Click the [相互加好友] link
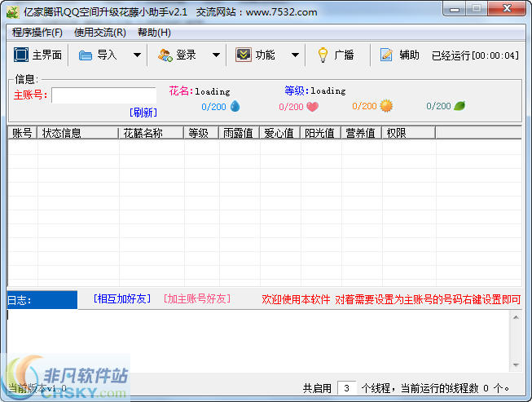The image size is (532, 402). click(x=122, y=298)
